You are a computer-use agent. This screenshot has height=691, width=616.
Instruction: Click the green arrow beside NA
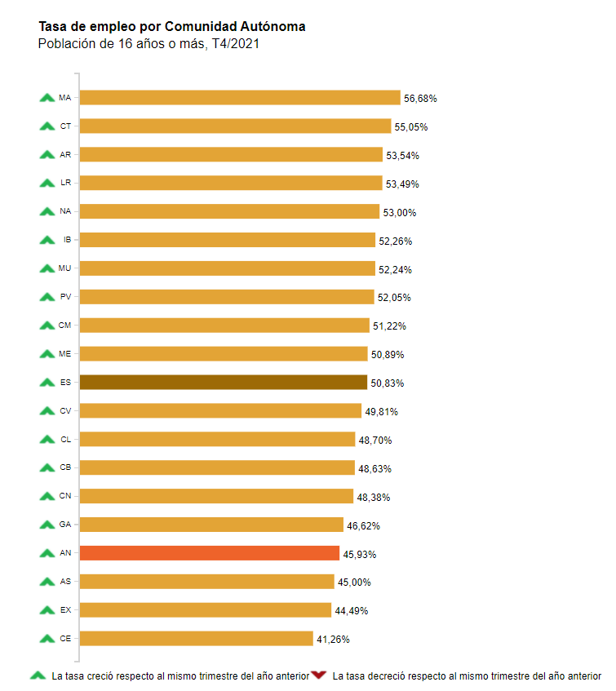47,211
